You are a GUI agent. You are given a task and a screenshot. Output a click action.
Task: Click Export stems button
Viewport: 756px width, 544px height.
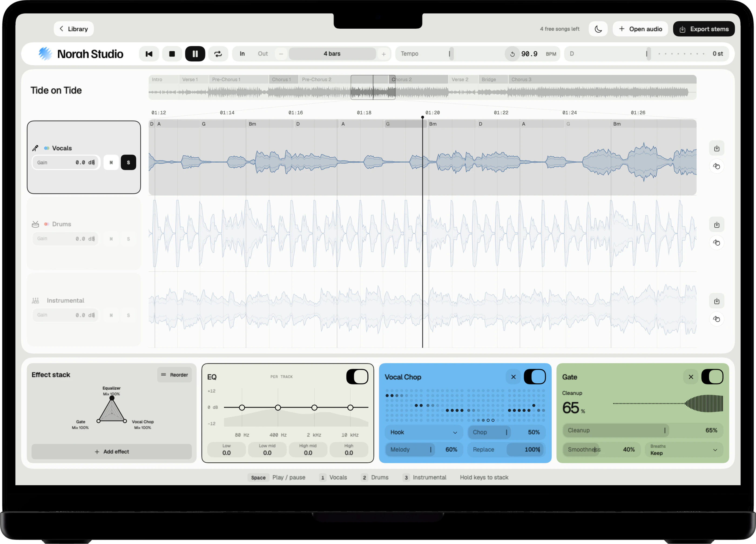(x=704, y=29)
